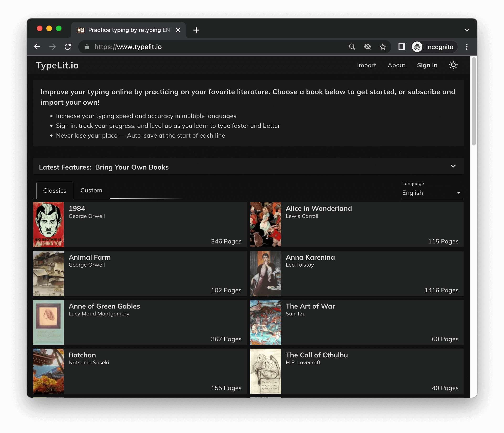The image size is (504, 433).
Task: Open the 1984 book cover thumbnail
Action: click(x=48, y=225)
